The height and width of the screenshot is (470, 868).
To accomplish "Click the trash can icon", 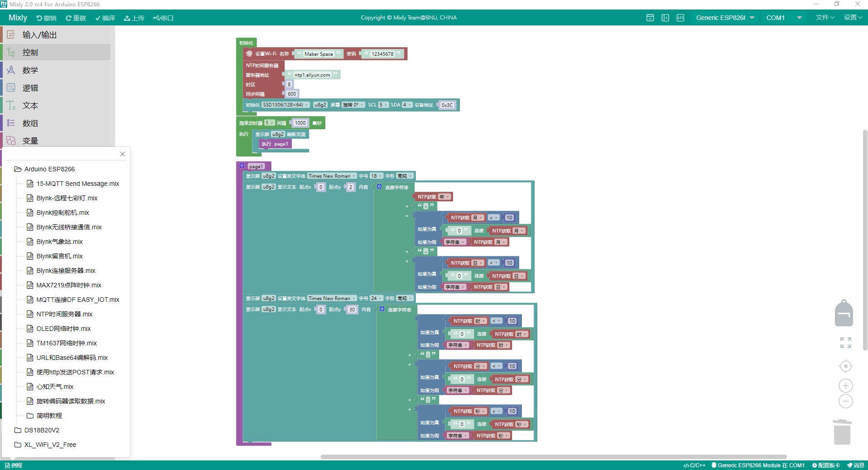I will (x=842, y=432).
